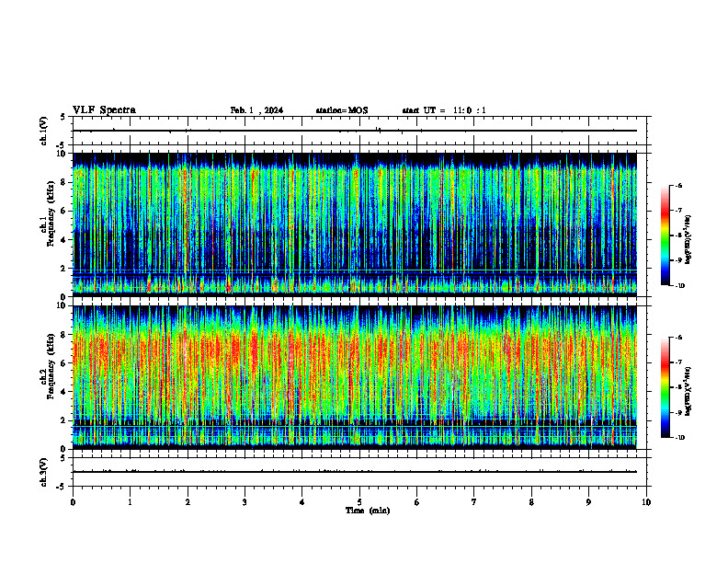Click the time axis tick label "1"

(131, 502)
